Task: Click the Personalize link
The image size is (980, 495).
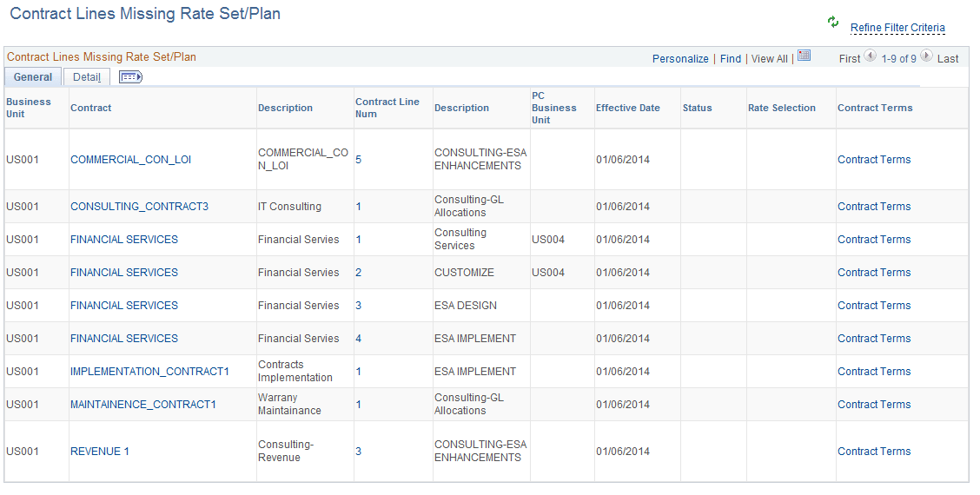Action: pyautogui.click(x=680, y=59)
